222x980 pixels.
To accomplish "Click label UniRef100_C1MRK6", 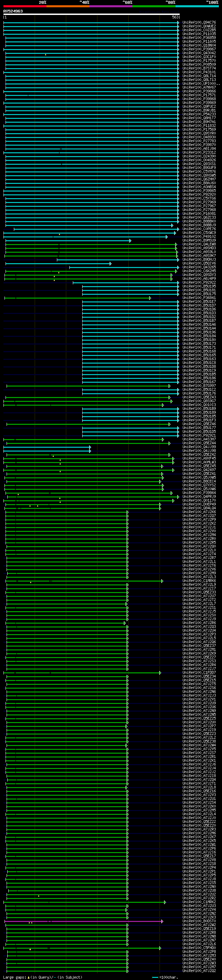I will [199, 581].
